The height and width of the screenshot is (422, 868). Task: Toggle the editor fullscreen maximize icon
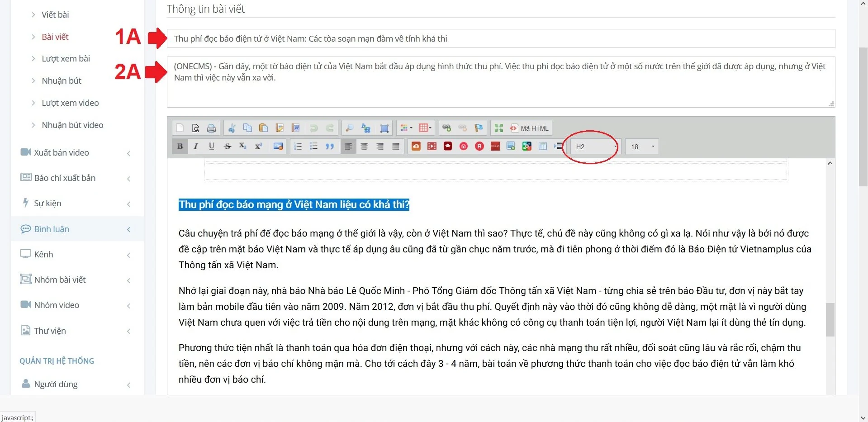coord(498,128)
